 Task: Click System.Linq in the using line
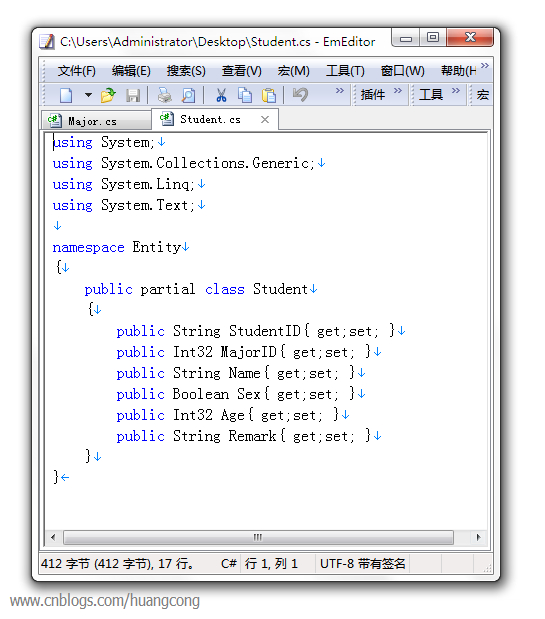pyautogui.click(x=145, y=184)
